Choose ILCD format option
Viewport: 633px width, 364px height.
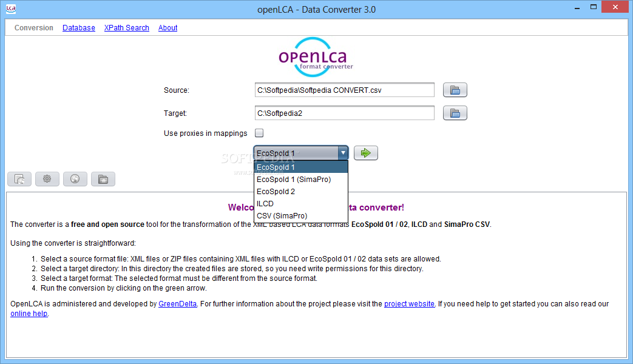coord(301,203)
